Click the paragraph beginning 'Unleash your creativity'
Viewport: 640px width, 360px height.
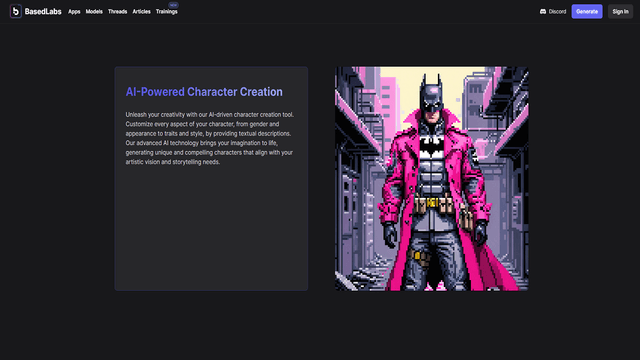point(209,138)
